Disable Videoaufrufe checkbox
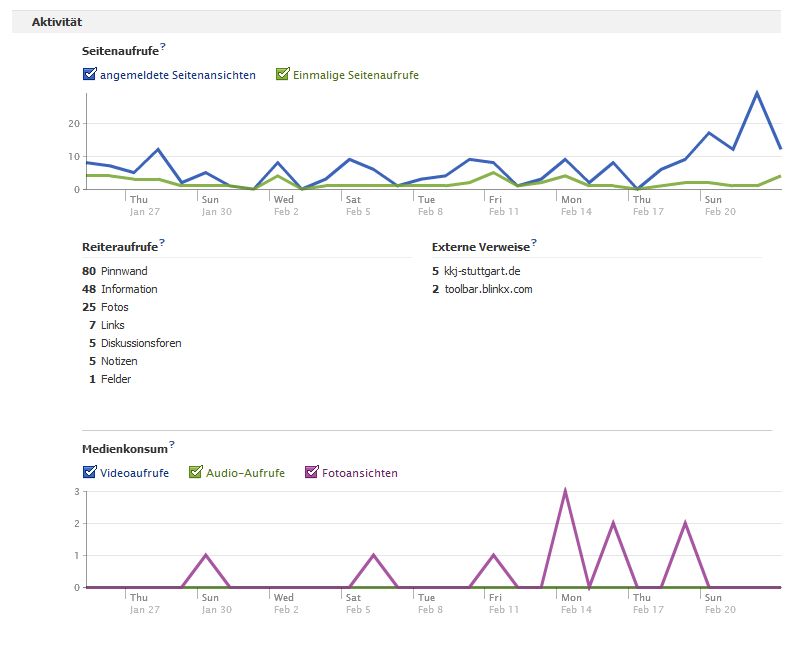 pos(90,472)
